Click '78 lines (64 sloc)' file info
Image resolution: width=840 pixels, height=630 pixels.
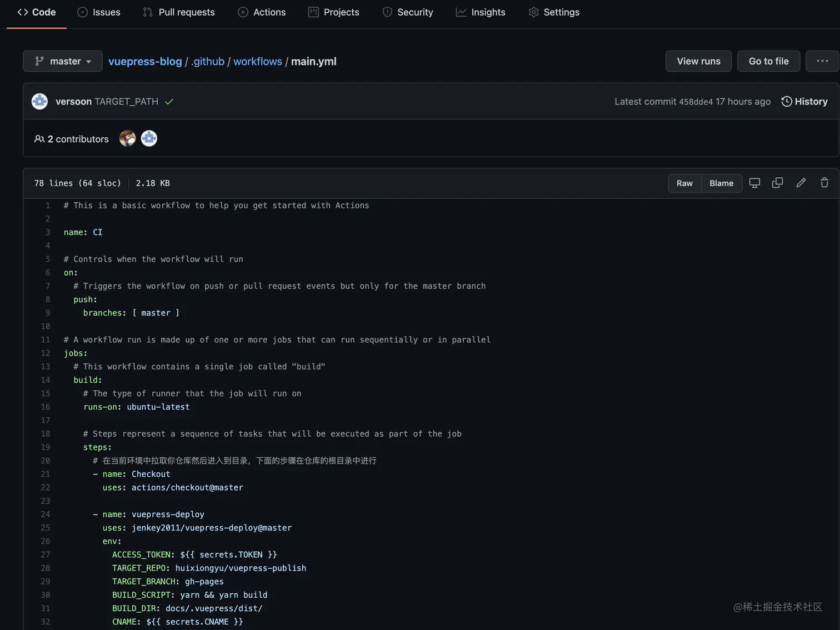click(77, 183)
